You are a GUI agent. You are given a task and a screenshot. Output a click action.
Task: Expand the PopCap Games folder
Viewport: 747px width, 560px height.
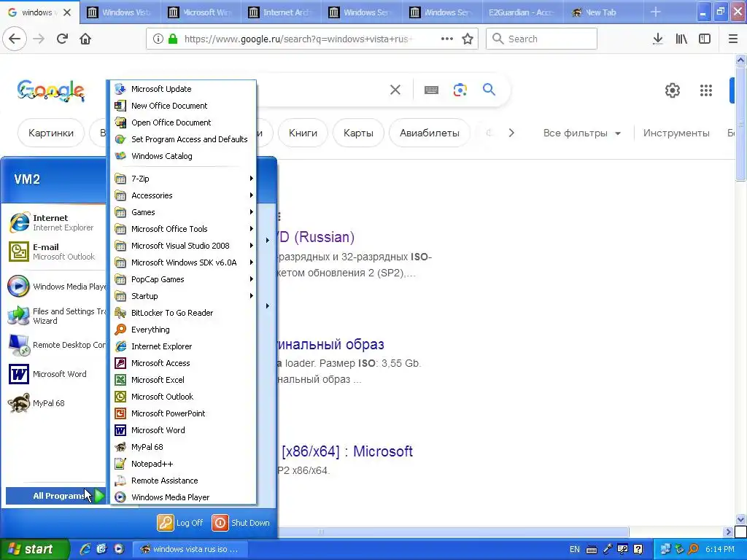point(183,279)
